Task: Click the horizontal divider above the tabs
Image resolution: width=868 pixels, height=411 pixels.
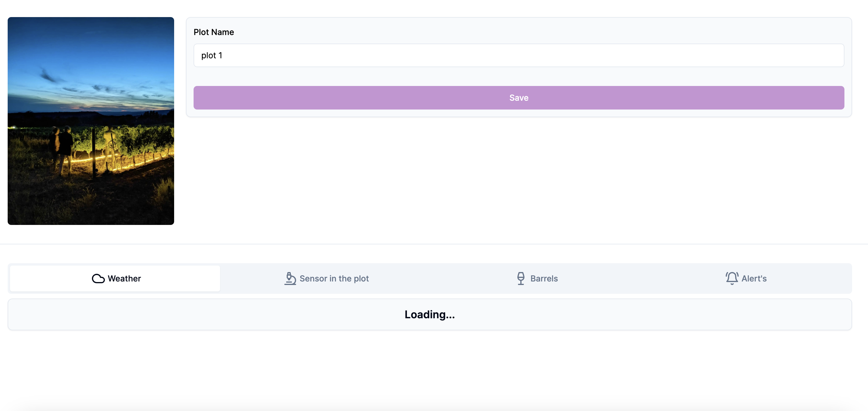Action: (x=434, y=244)
